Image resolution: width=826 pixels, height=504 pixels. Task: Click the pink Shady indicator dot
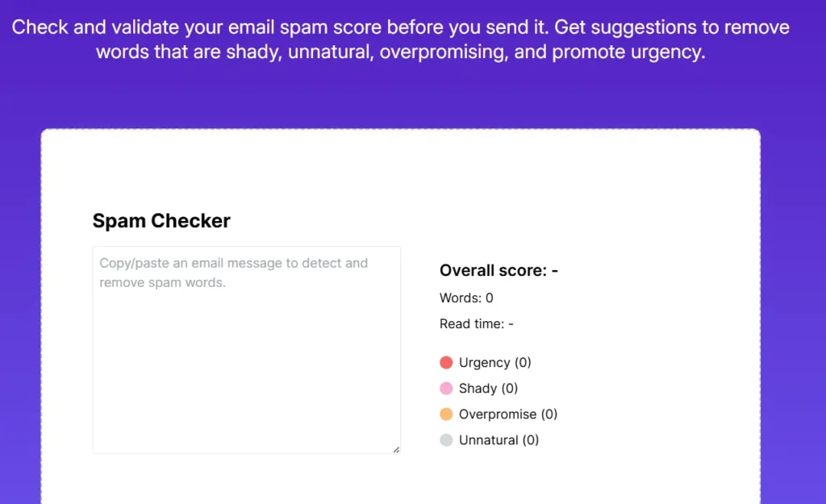(x=446, y=388)
